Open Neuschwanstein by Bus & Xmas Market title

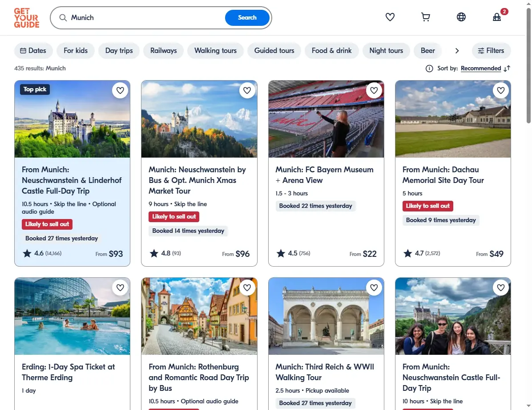coord(197,180)
